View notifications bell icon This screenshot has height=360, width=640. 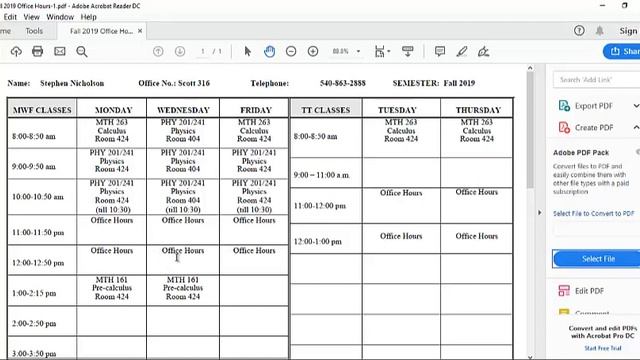point(599,31)
